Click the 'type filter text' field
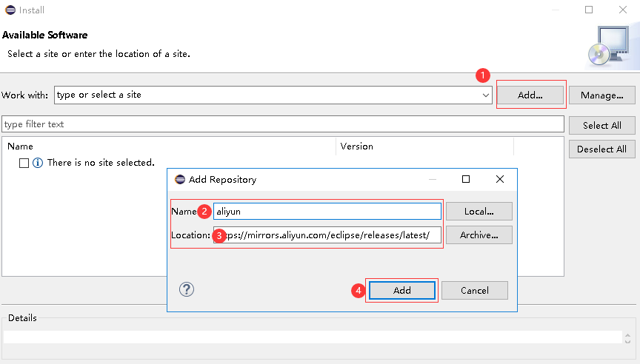 pos(283,124)
